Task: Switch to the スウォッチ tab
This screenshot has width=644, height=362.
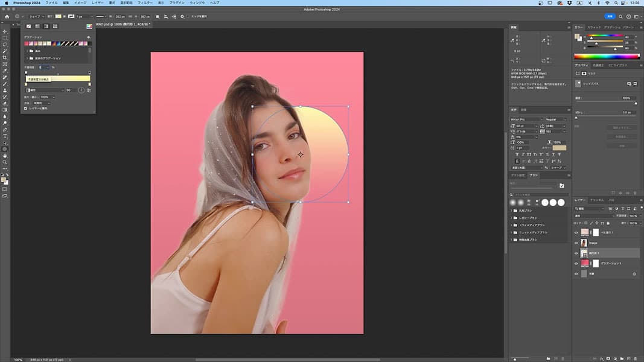Action: point(594,27)
